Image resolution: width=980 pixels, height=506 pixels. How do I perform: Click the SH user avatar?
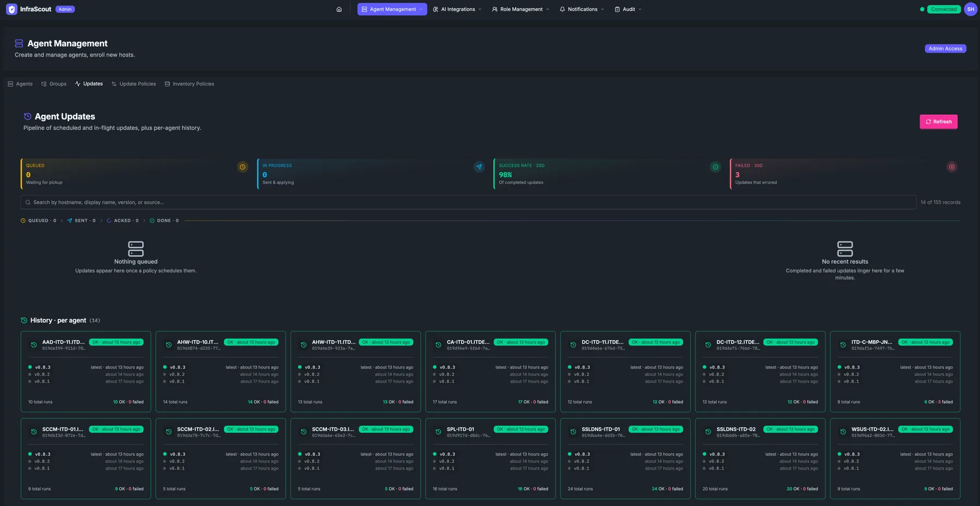(x=970, y=9)
